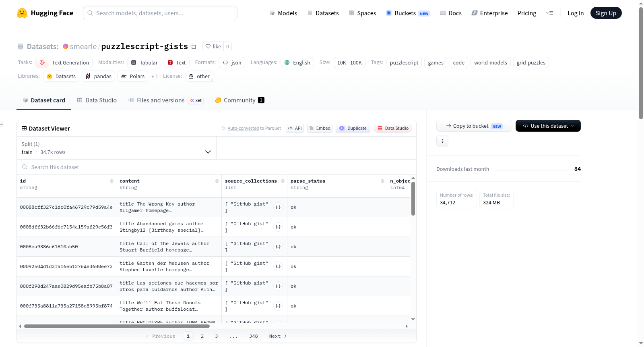This screenshot has height=347, width=644.
Task: Expand JSON for Abandonned games row
Action: (x=278, y=227)
